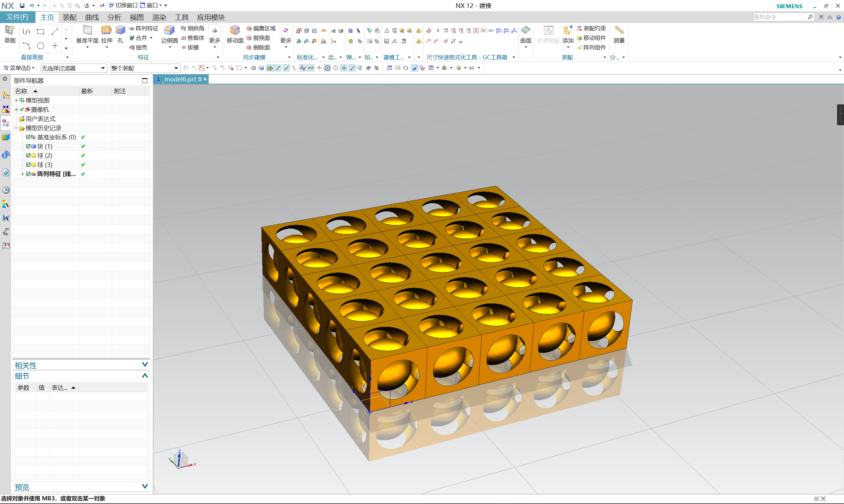844x504 pixels.
Task: Open the 曲面 surface tool
Action: click(x=526, y=34)
